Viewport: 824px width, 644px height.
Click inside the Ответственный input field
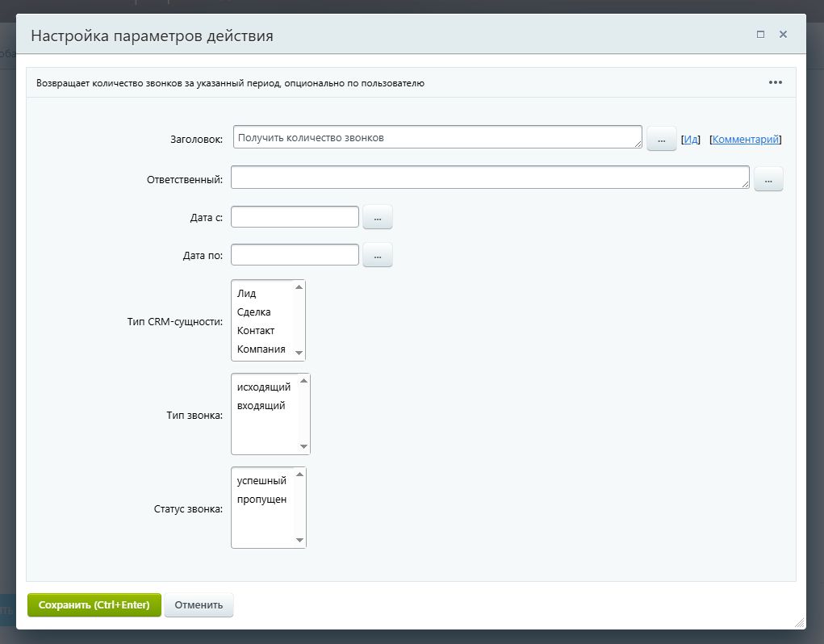(484, 178)
